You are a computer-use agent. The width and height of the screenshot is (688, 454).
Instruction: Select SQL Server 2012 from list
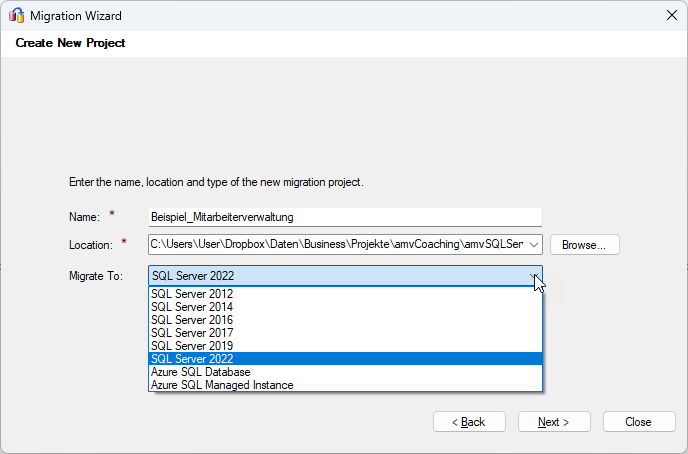pos(345,293)
